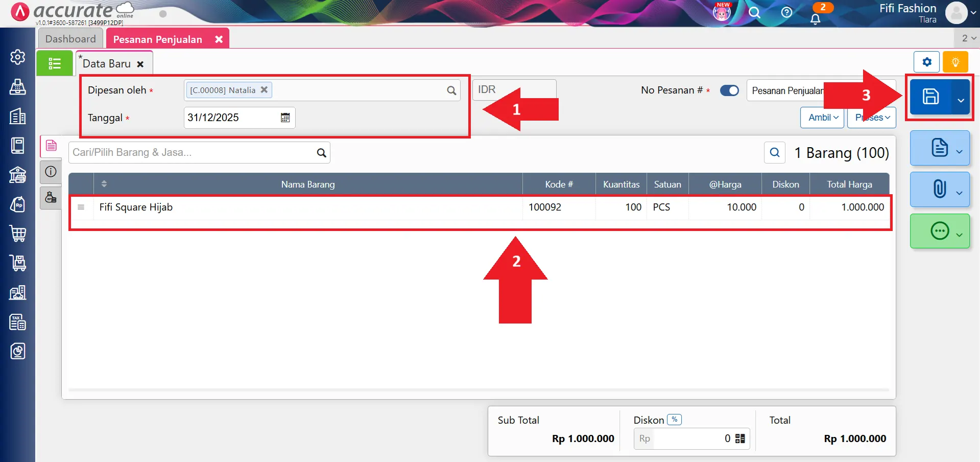Open the Proses dropdown
Image resolution: width=980 pixels, height=462 pixels.
click(871, 117)
